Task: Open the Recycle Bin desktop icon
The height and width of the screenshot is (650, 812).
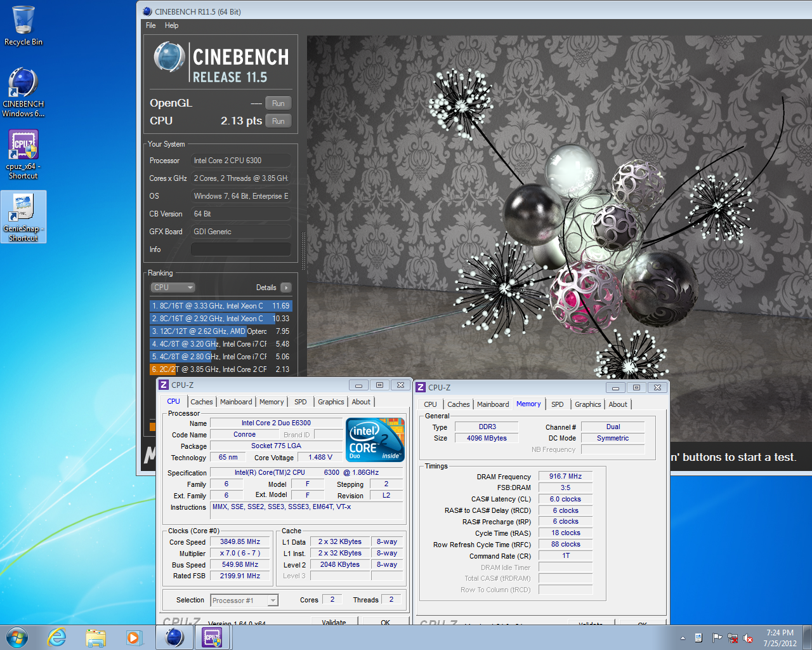Action: pos(23,27)
